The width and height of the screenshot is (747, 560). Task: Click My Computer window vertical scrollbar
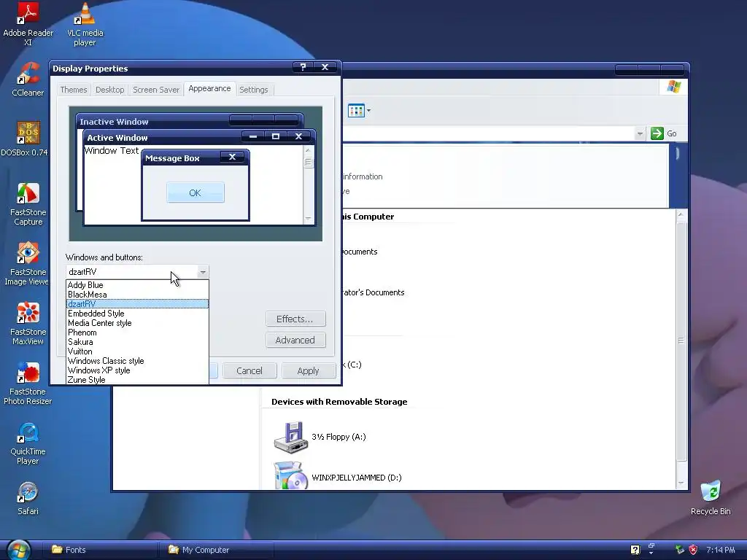click(x=681, y=349)
